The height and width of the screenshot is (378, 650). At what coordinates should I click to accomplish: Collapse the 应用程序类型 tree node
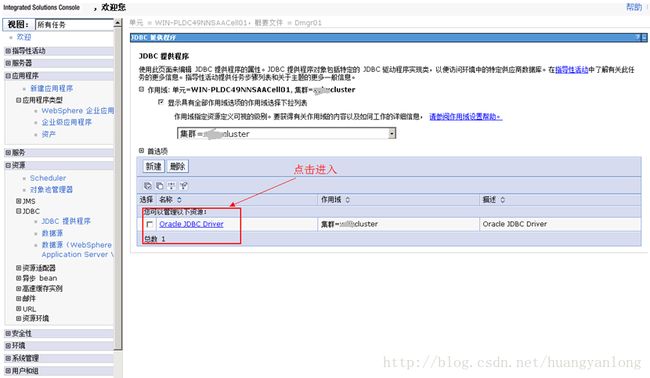[19, 100]
